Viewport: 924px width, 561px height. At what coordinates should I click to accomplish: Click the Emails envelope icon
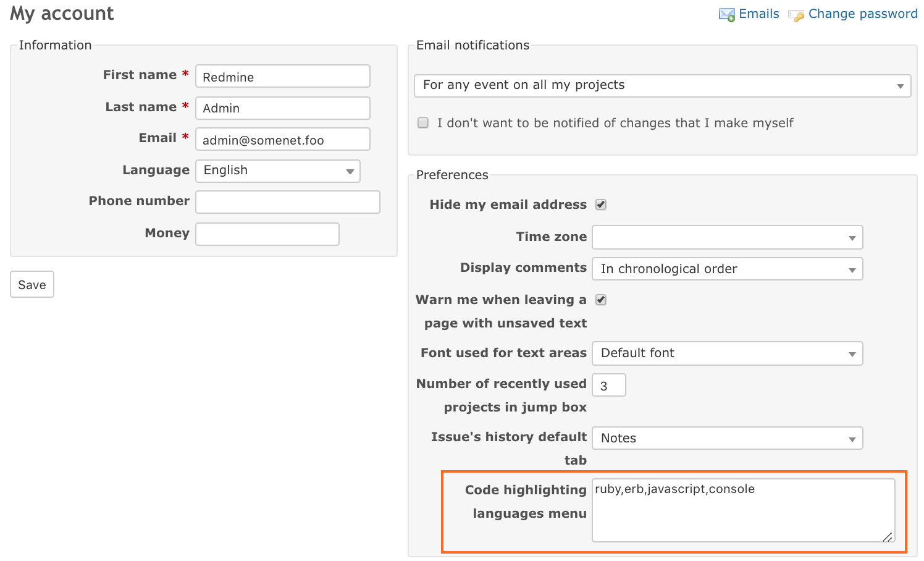(x=726, y=14)
